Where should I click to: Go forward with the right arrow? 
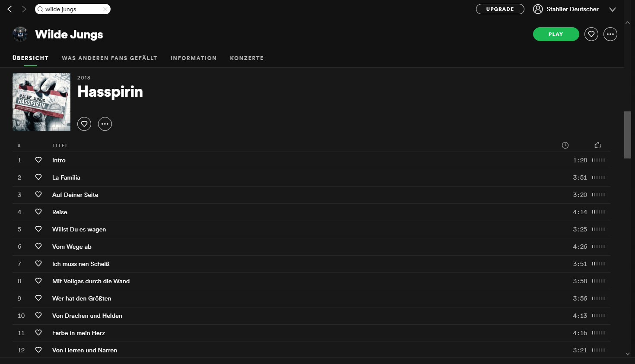point(24,9)
